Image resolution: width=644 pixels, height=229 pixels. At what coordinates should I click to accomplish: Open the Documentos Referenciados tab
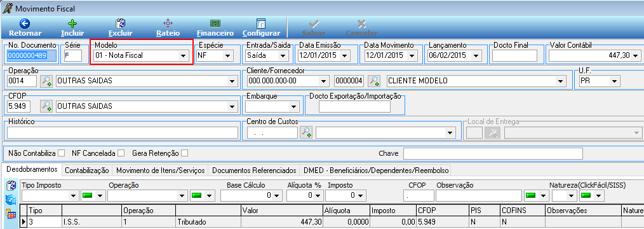coord(254,170)
